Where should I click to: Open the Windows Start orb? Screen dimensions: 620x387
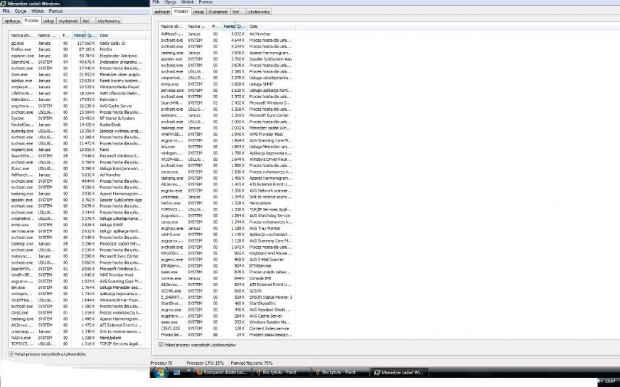[x=161, y=372]
